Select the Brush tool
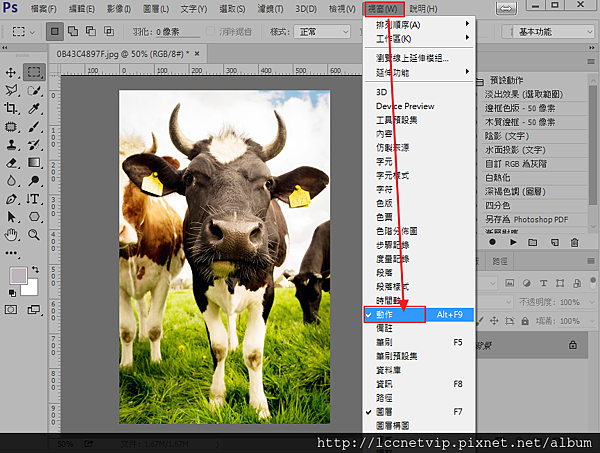The image size is (600, 453). (34, 127)
